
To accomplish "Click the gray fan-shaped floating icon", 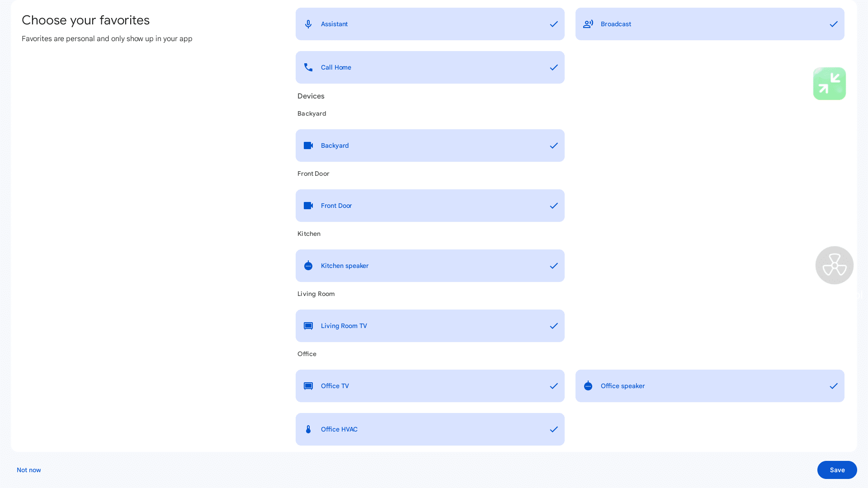I will [835, 265].
